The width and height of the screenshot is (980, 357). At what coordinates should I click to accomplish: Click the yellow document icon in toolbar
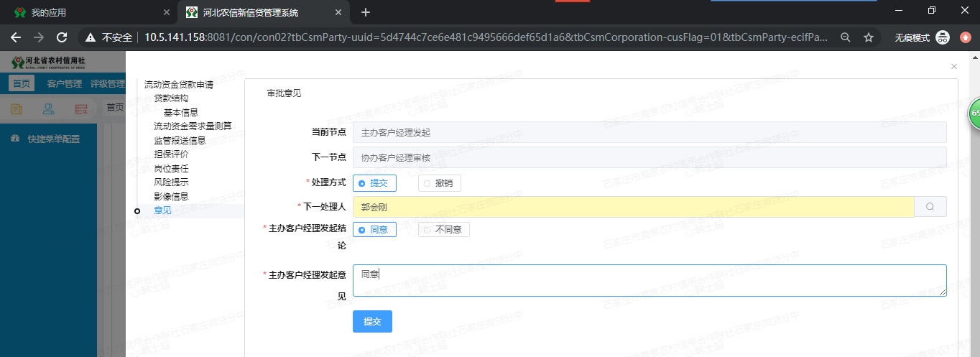16,108
